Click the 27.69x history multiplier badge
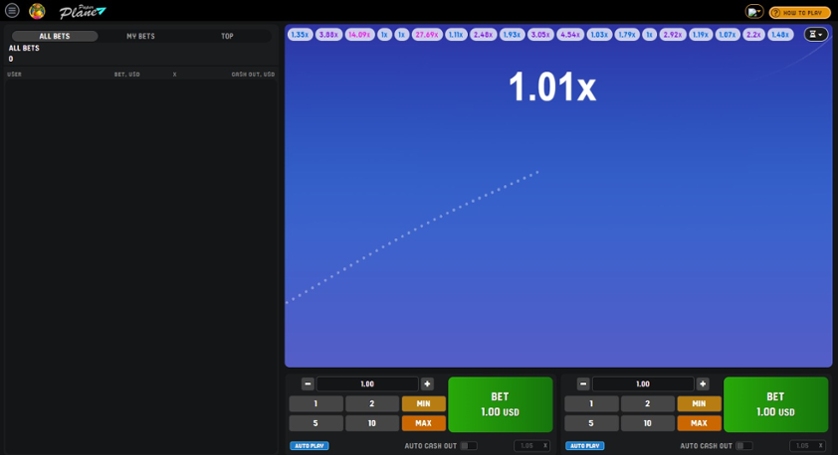Screen dimensions: 838x455 pyautogui.click(x=427, y=34)
